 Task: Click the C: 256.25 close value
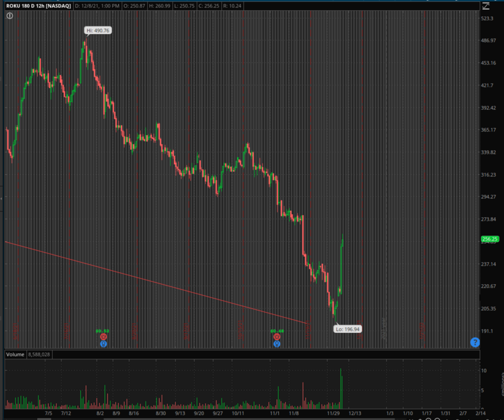pos(209,6)
